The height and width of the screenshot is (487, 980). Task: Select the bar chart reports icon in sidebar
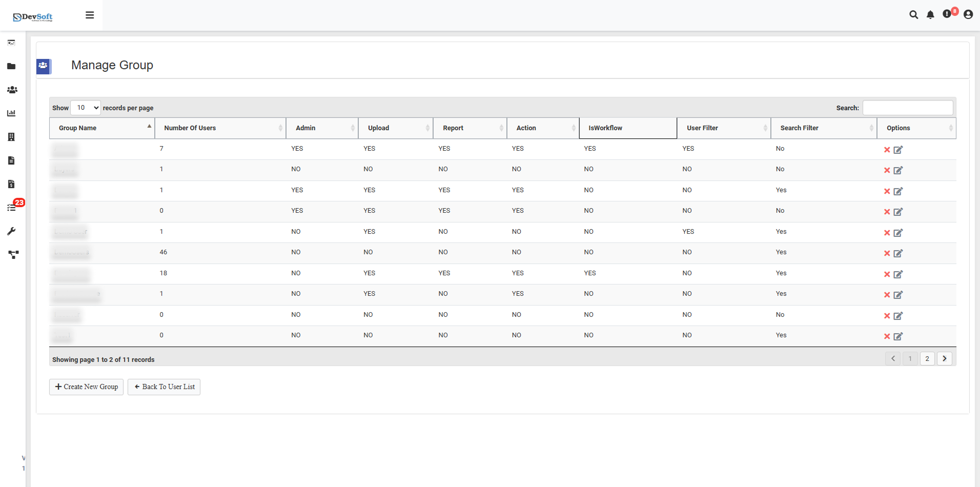12,113
